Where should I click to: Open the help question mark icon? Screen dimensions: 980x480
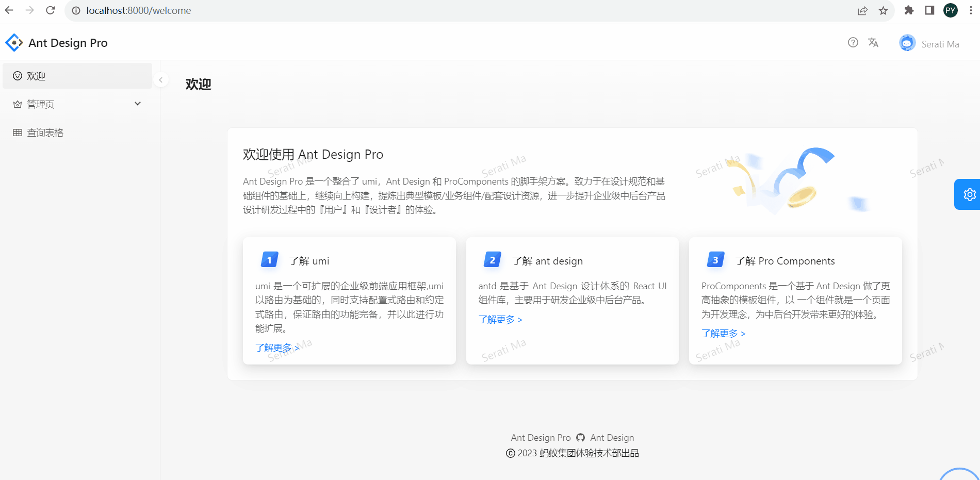tap(853, 43)
